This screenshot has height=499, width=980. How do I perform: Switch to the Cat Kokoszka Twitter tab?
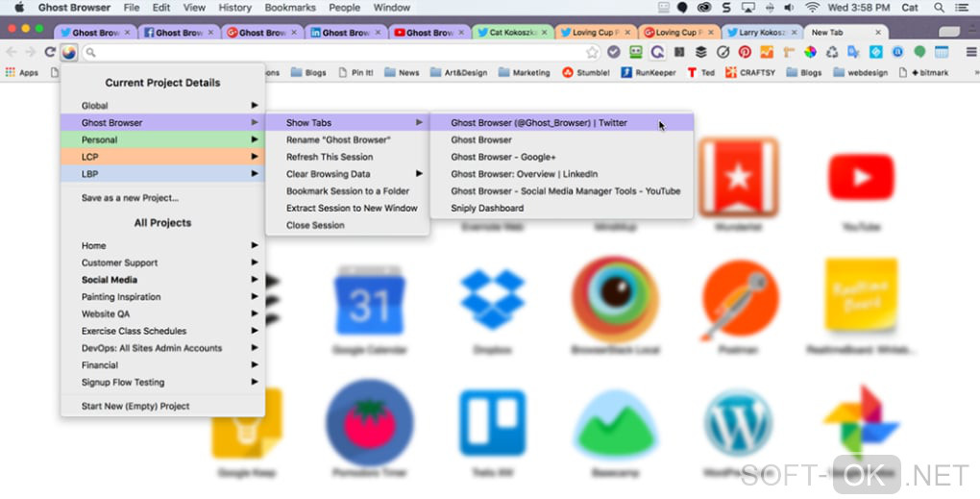[x=510, y=32]
